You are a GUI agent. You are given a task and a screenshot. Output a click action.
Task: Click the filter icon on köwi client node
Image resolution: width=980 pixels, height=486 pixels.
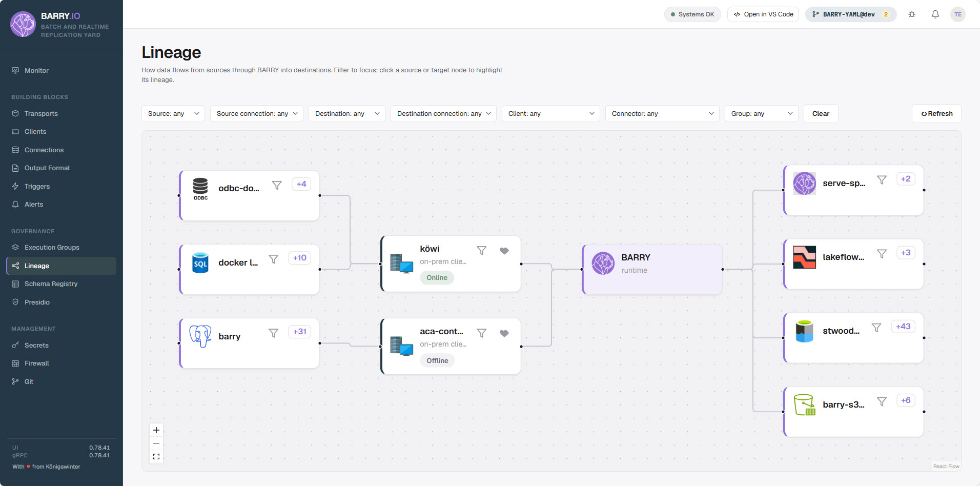[482, 250]
